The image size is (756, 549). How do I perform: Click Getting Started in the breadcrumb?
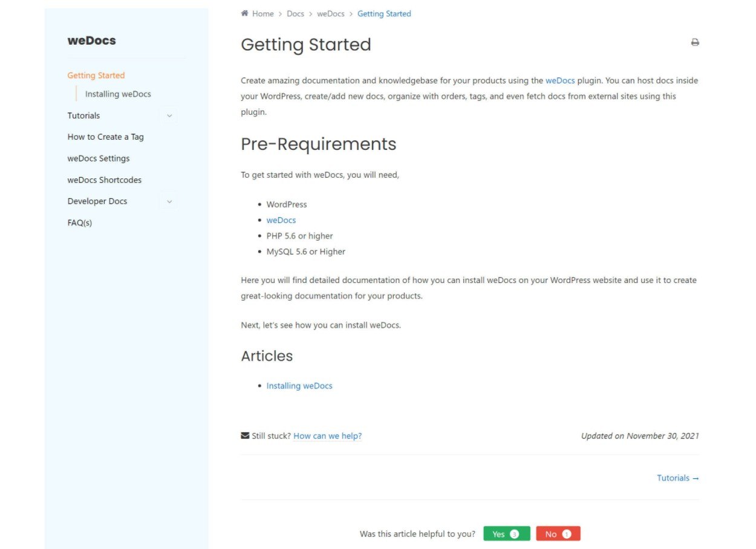pos(384,14)
